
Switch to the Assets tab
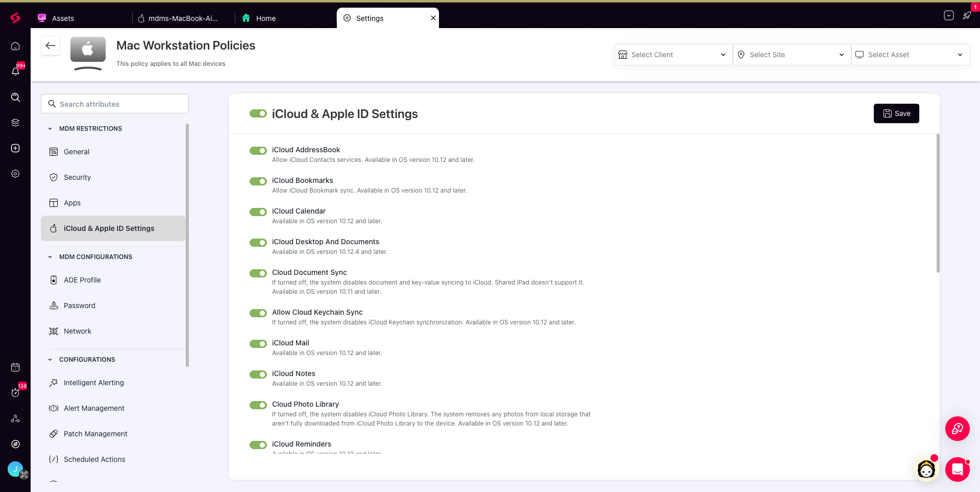(82, 18)
